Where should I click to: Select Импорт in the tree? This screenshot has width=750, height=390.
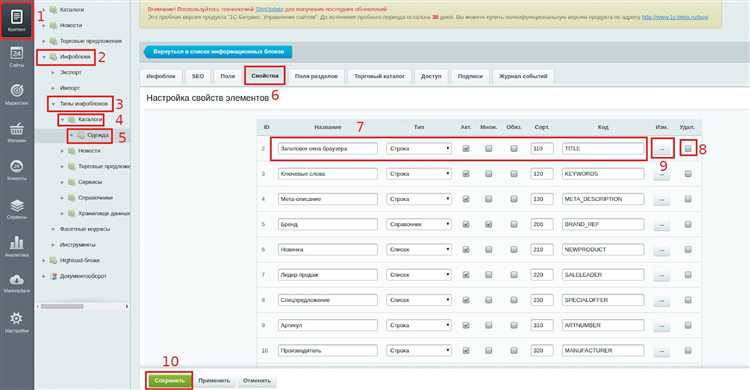[70, 88]
